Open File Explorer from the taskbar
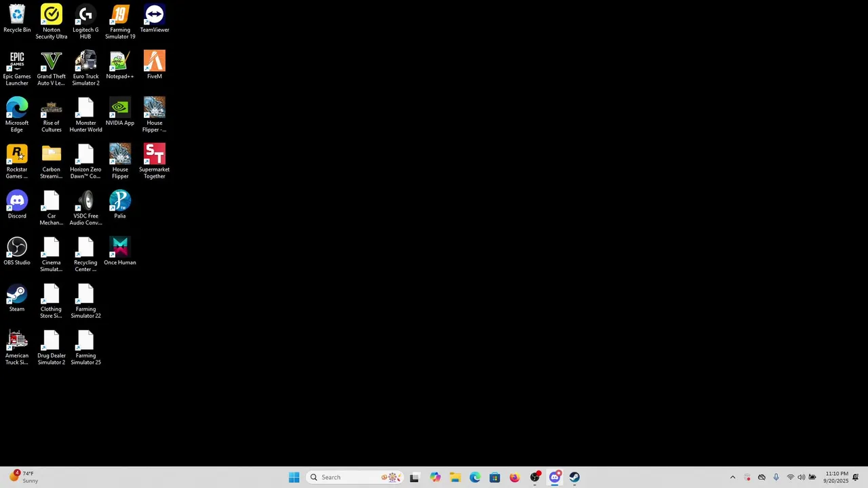This screenshot has width=868, height=488. pos(455,477)
